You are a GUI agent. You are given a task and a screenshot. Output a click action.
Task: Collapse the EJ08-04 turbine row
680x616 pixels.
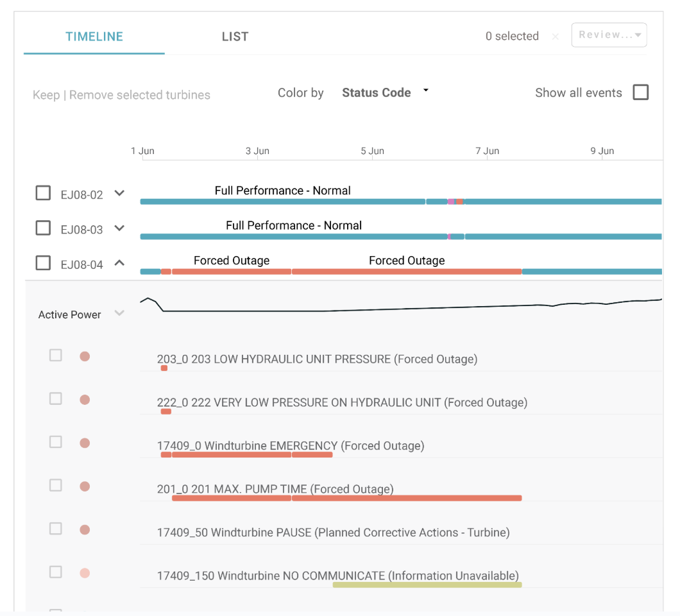click(x=119, y=262)
